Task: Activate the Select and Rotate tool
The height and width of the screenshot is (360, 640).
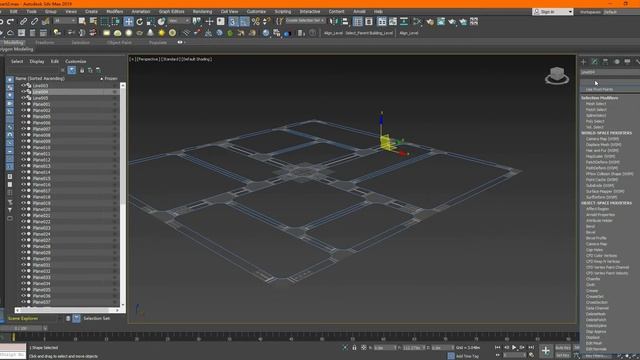Action: (140, 21)
